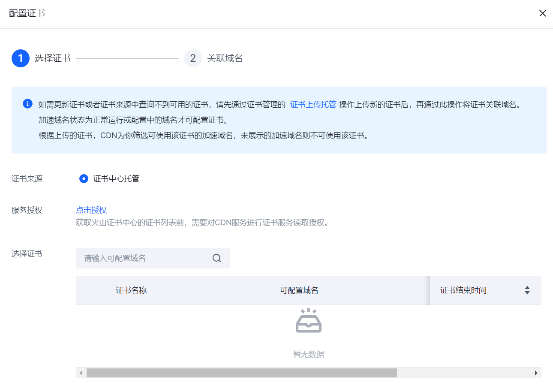
Task: Select the 证书中心托管 radio button
Action: click(84, 179)
